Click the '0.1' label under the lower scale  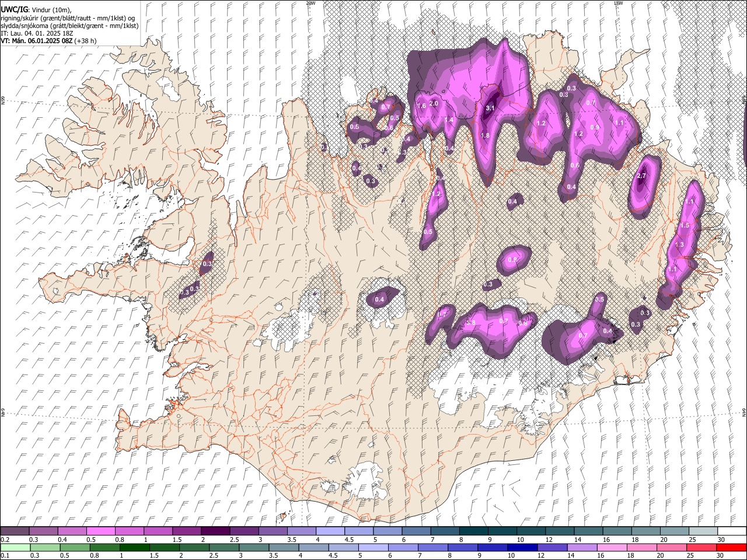click(x=5, y=555)
